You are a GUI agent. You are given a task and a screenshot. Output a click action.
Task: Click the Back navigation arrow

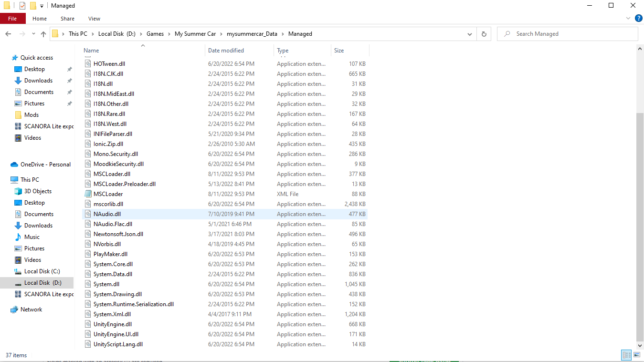pos(8,33)
